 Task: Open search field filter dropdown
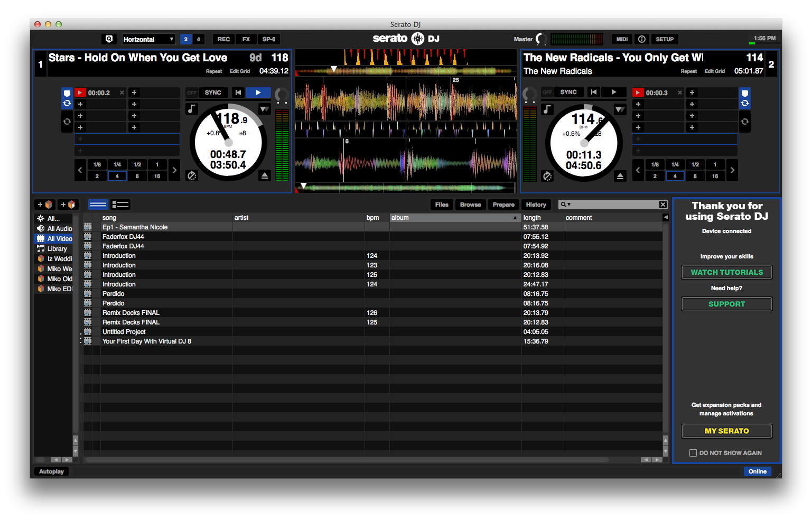[566, 205]
